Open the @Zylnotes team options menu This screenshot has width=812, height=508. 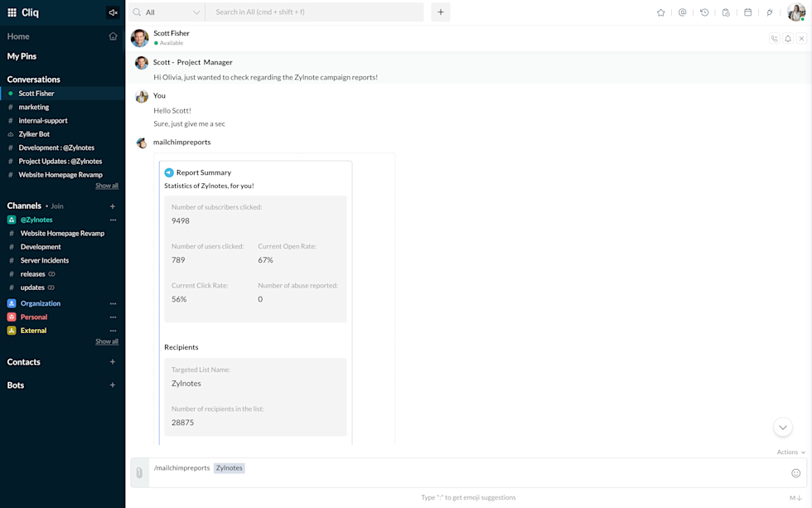coord(113,220)
